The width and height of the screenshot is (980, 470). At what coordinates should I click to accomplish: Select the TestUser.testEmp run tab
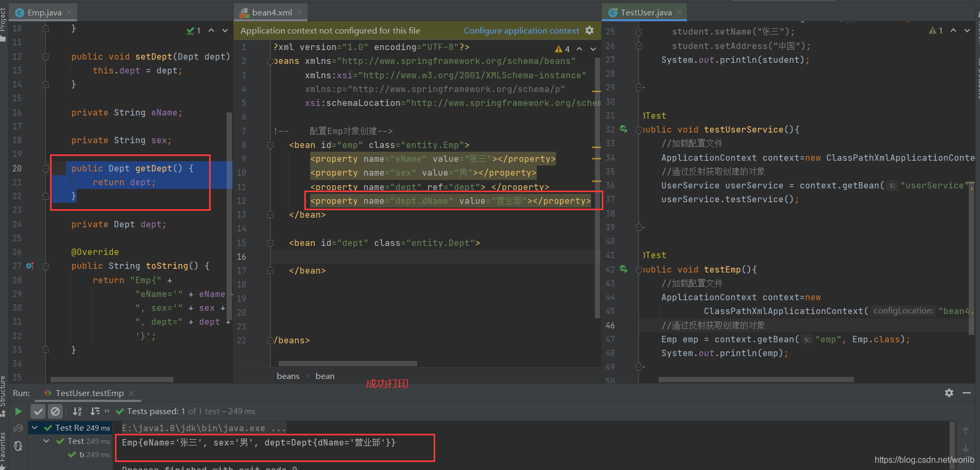click(89, 393)
